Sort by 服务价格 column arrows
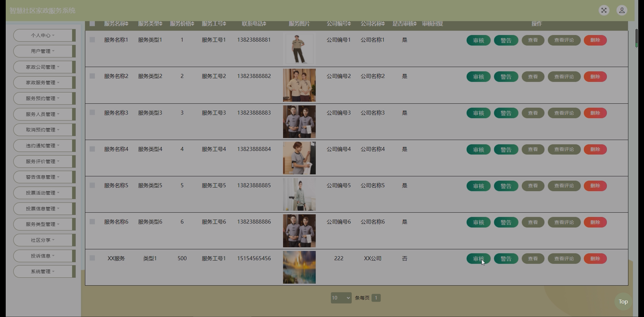The width and height of the screenshot is (644, 317). click(192, 24)
